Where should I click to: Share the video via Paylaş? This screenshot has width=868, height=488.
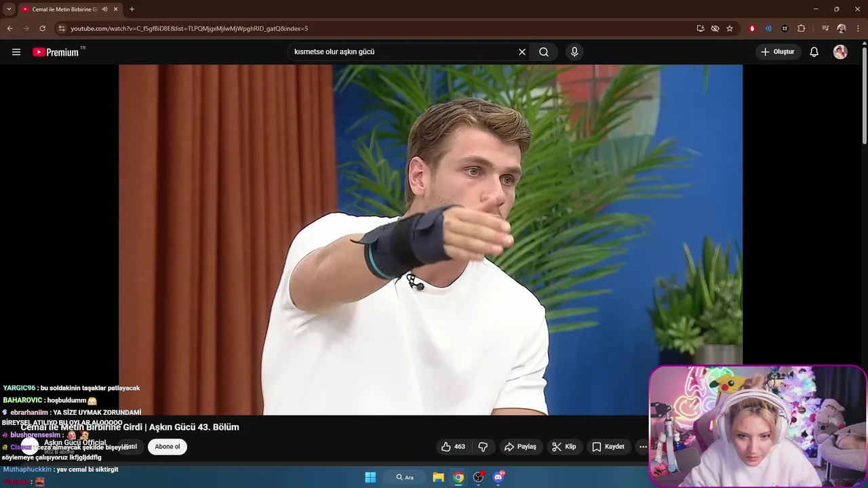[x=520, y=447]
